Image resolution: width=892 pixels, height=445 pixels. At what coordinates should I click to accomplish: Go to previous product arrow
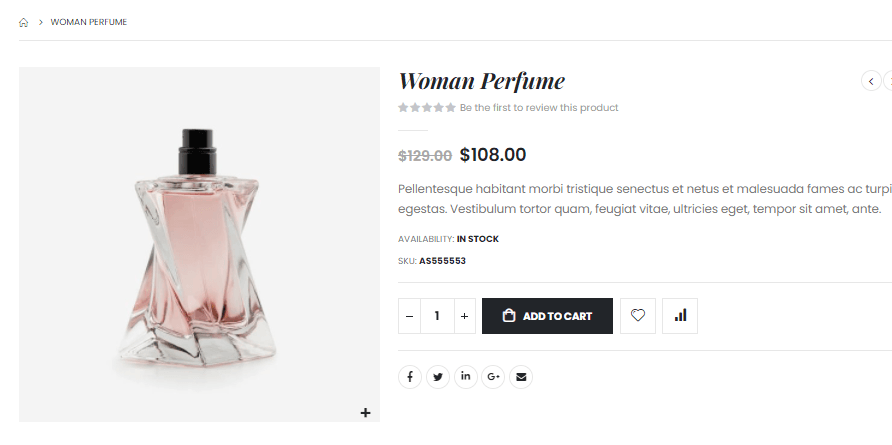[x=871, y=81]
